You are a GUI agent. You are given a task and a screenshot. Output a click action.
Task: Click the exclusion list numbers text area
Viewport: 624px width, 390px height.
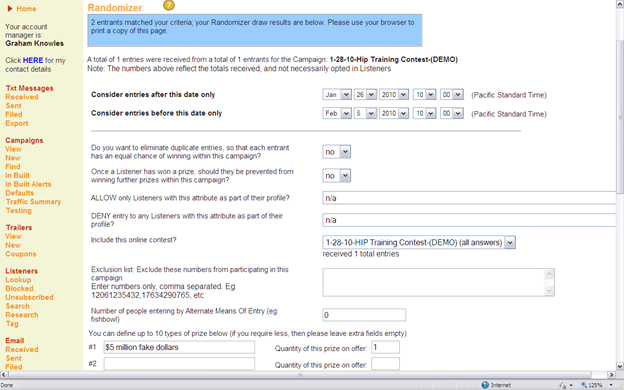(x=439, y=282)
